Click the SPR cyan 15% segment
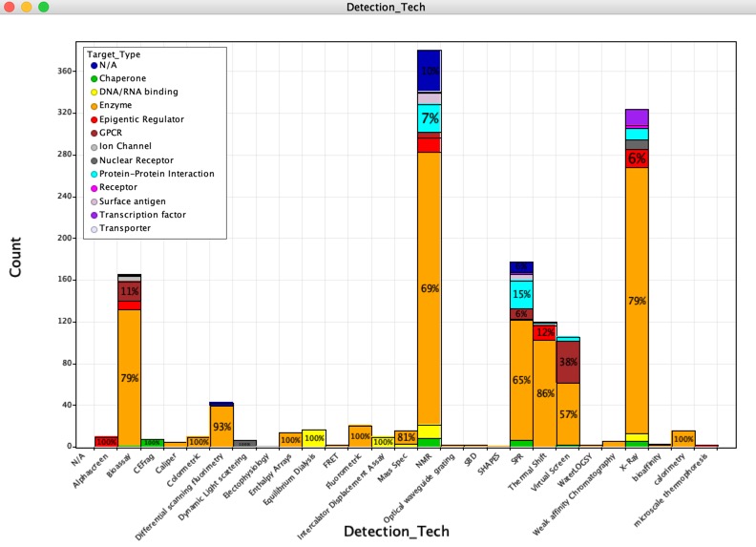This screenshot has width=756, height=547. 522,294
